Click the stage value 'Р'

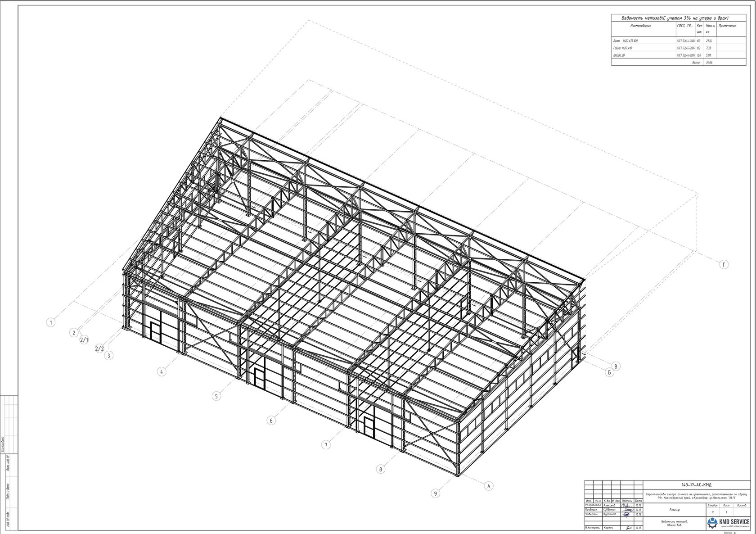[712, 512]
